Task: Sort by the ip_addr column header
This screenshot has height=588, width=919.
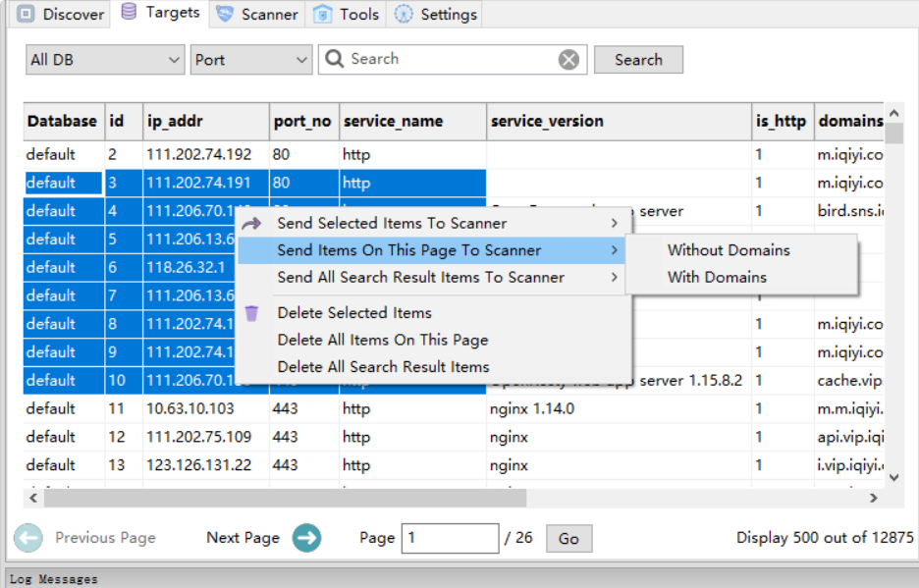Action: (206, 122)
